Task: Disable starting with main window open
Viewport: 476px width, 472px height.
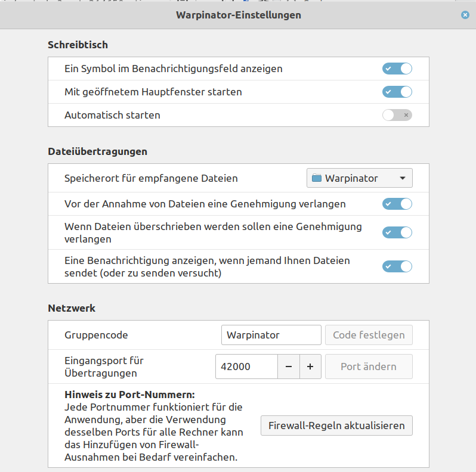Action: pos(397,92)
